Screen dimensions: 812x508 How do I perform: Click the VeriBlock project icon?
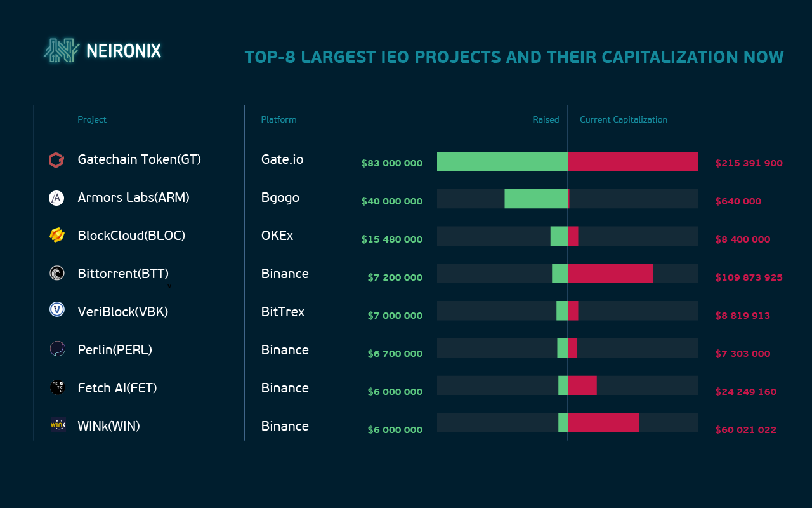click(56, 310)
